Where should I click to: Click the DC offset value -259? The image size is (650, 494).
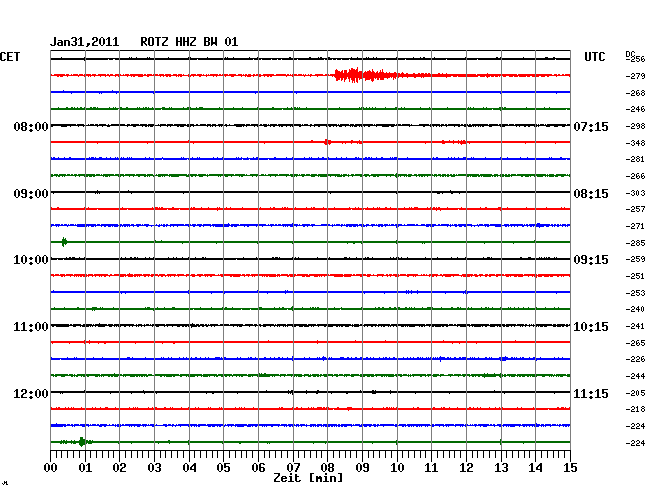[635, 259]
